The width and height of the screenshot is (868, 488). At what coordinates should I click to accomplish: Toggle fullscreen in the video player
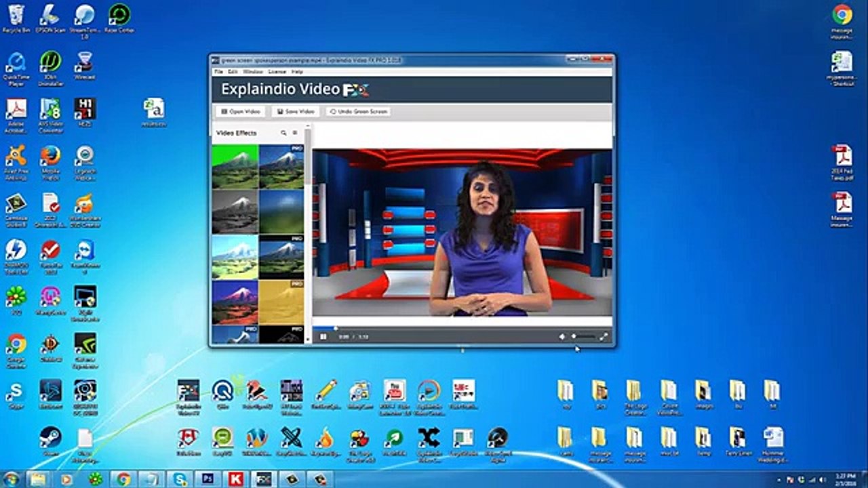point(604,336)
